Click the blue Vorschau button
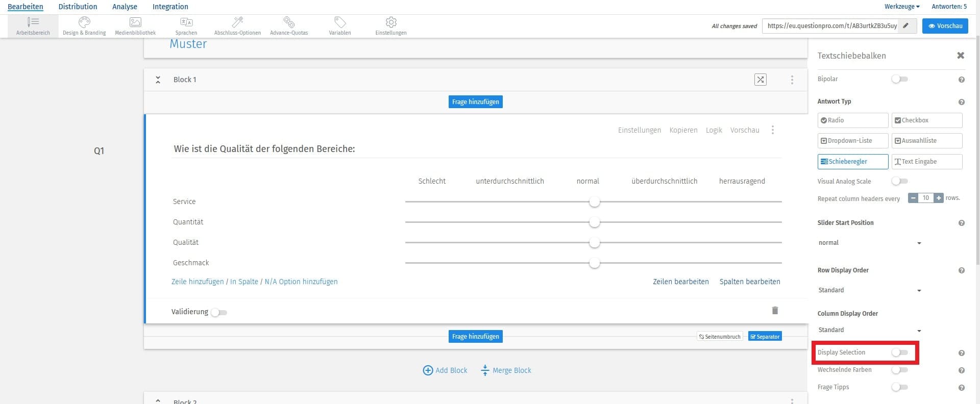980x404 pixels. click(x=945, y=26)
